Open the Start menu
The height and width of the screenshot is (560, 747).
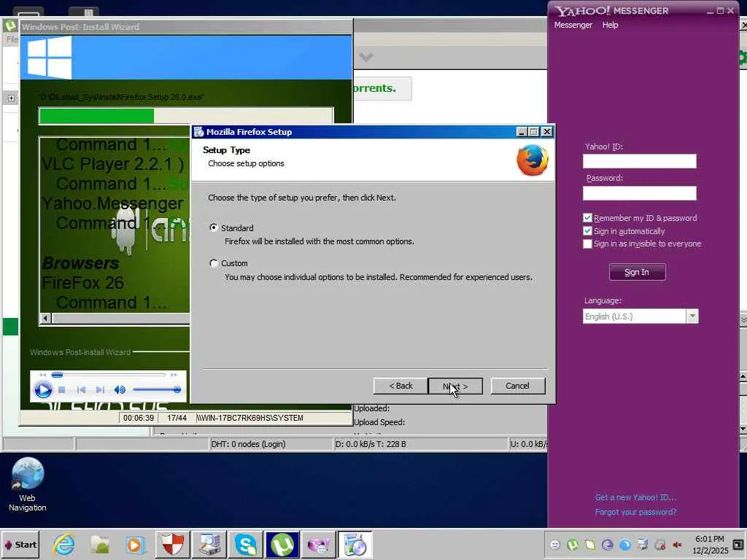tap(20, 545)
